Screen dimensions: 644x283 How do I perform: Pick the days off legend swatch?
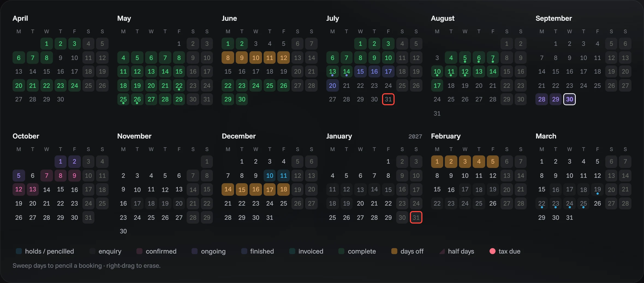(394, 251)
